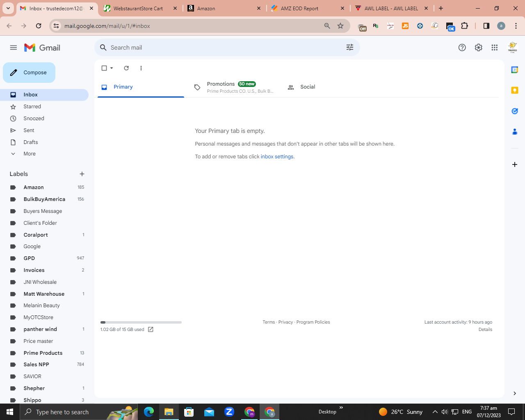Switch to the WebstaurantStore Cart browser tab
Viewport: 525px width, 420px height.
[141, 8]
